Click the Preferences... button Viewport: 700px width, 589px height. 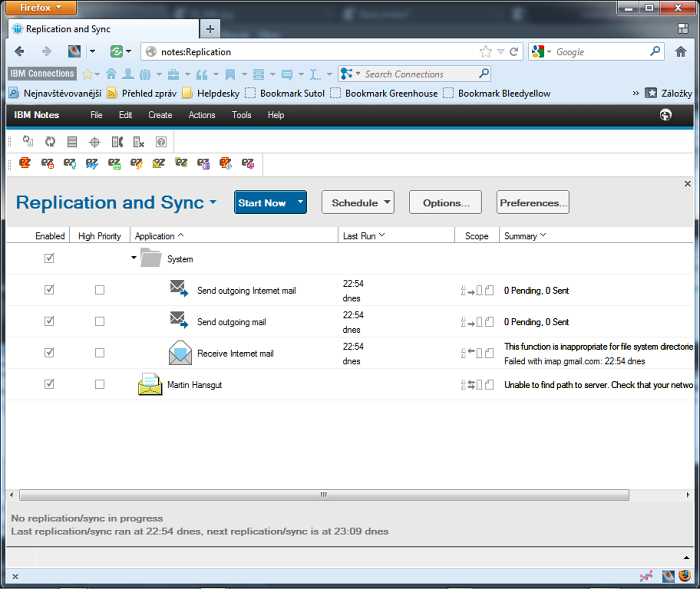pyautogui.click(x=533, y=202)
